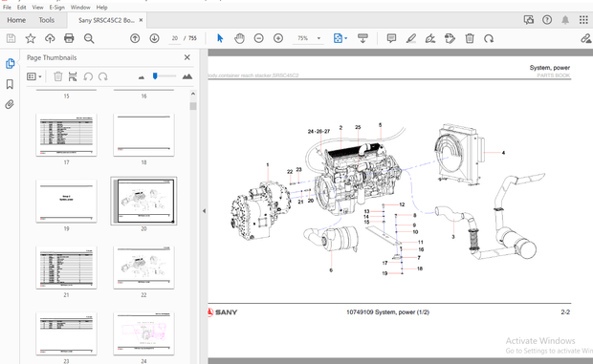Click the thumbnail size slider handle

pyautogui.click(x=155, y=76)
